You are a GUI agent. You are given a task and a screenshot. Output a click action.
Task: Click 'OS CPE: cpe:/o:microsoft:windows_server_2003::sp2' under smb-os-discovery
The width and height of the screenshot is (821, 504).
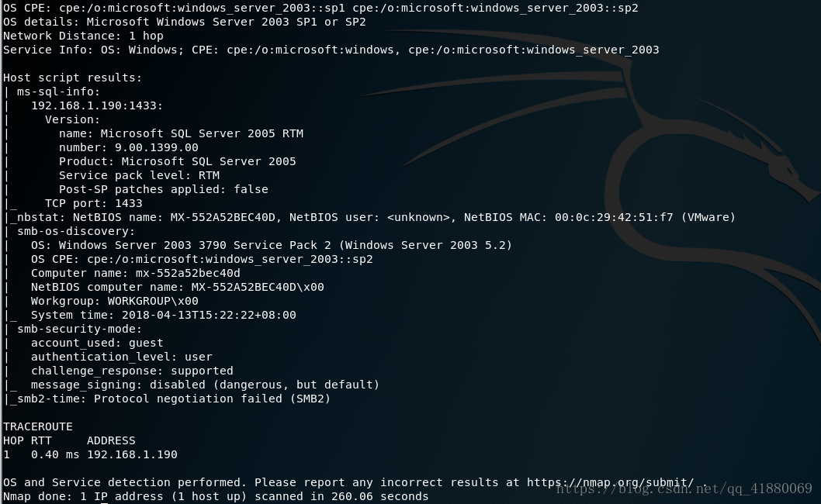tap(202, 259)
